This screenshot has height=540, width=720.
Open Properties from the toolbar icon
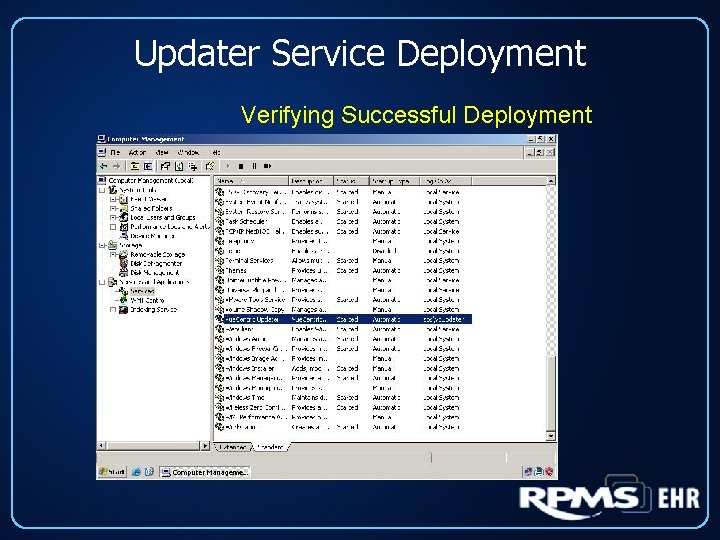click(x=165, y=166)
